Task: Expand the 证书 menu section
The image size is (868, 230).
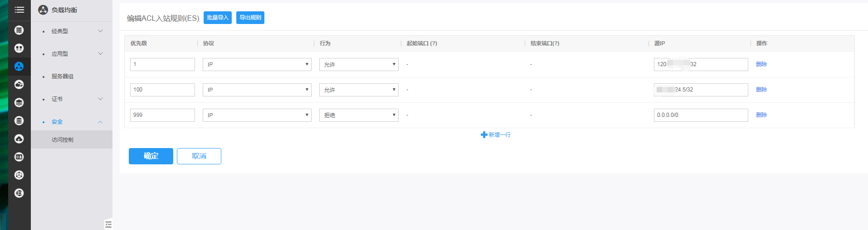Action: click(x=100, y=99)
